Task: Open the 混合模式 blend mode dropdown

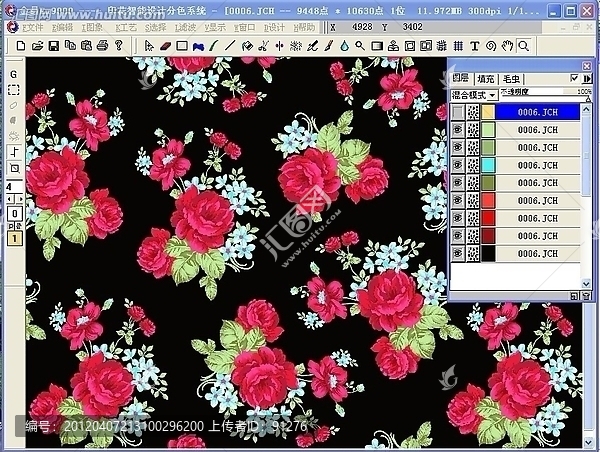Action: (493, 95)
